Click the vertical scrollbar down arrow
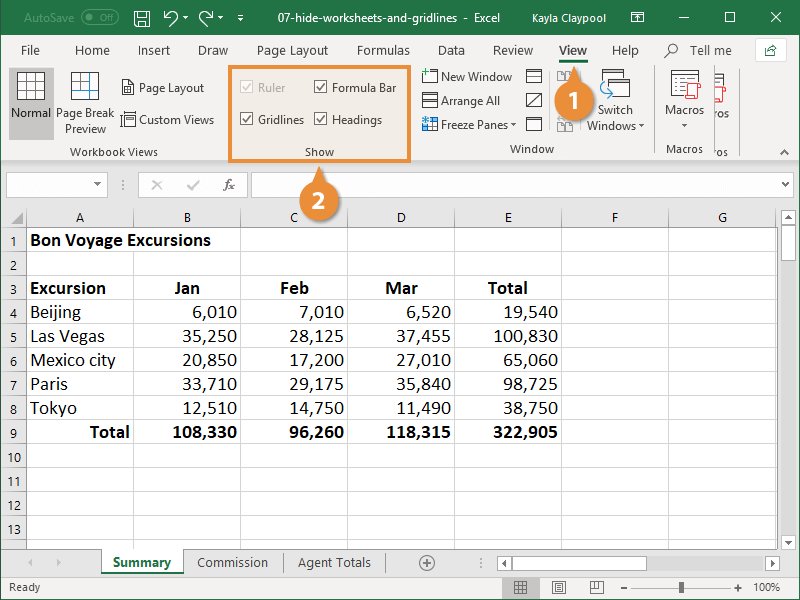The image size is (800, 600). tap(788, 543)
